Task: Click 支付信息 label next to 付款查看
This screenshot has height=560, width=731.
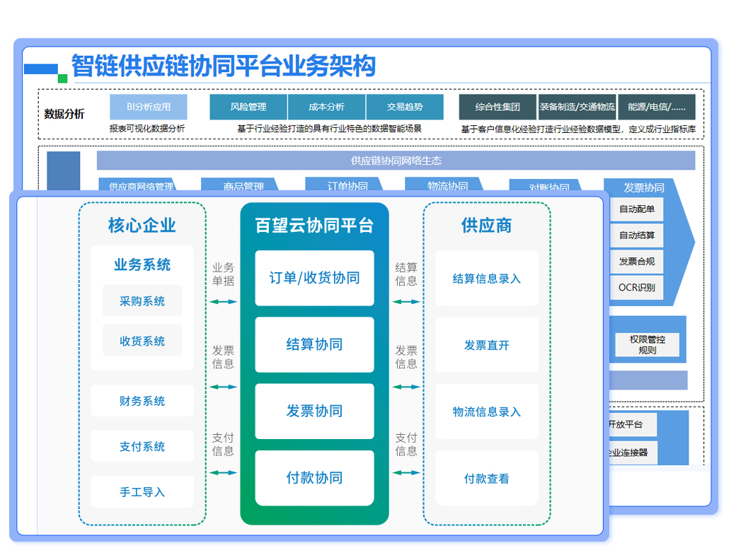Action: 406,445
